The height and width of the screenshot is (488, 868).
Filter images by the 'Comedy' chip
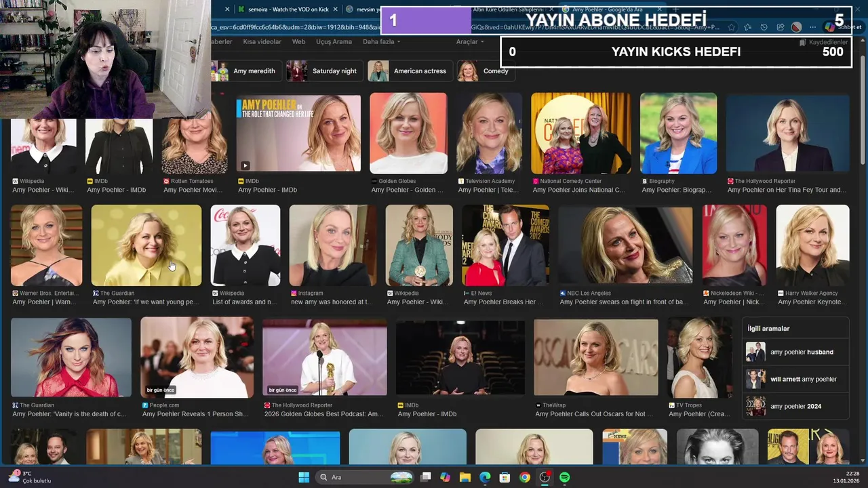click(486, 71)
